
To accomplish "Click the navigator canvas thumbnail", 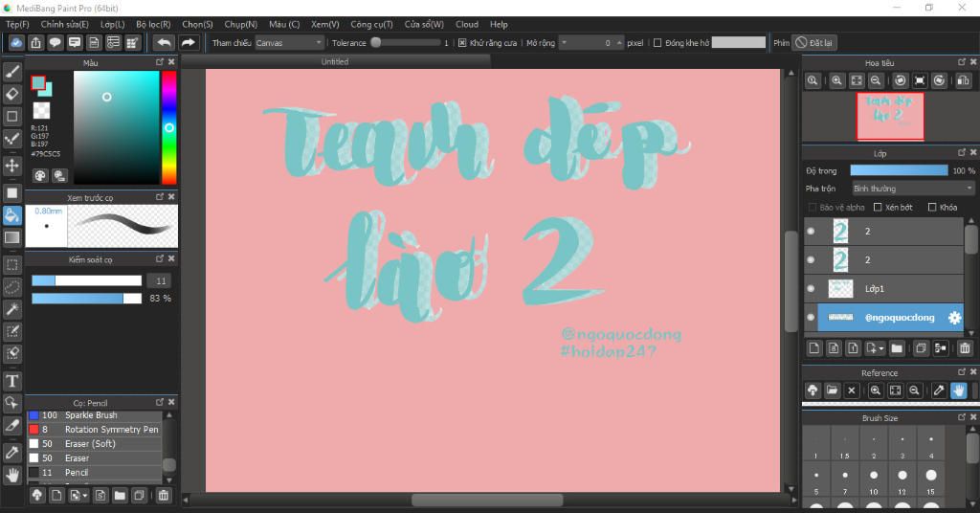I will 890,116.
